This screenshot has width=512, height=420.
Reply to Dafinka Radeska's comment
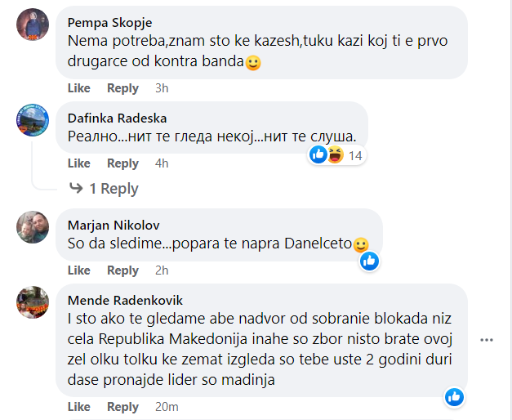point(123,163)
